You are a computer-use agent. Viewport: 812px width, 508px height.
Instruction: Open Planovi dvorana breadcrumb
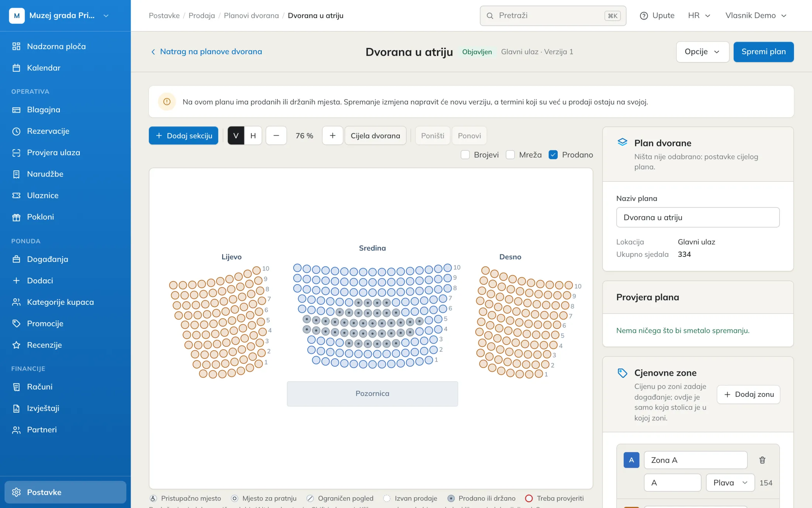click(251, 16)
